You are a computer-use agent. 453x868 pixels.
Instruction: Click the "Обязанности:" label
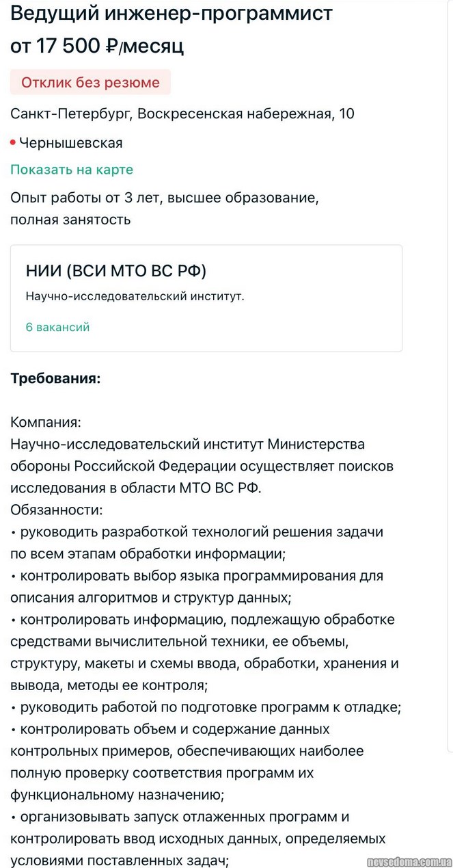point(57,510)
